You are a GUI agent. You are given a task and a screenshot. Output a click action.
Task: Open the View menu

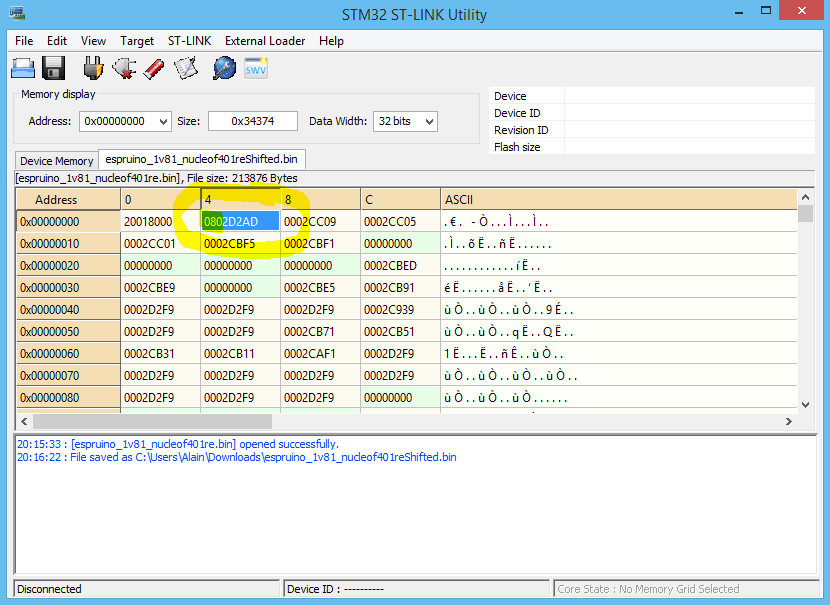coord(93,41)
